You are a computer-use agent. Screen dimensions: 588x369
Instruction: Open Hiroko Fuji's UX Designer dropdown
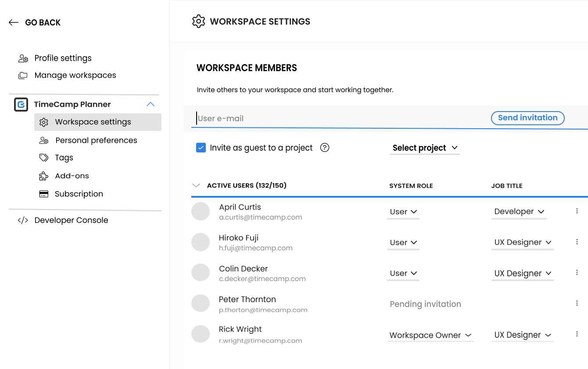(x=523, y=242)
